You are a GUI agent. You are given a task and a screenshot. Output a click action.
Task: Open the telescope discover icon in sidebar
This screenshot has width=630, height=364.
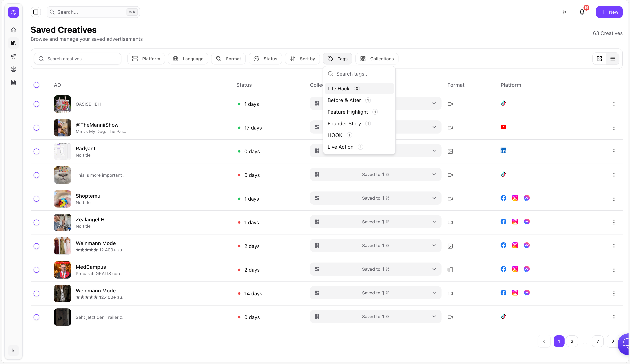tap(13, 56)
